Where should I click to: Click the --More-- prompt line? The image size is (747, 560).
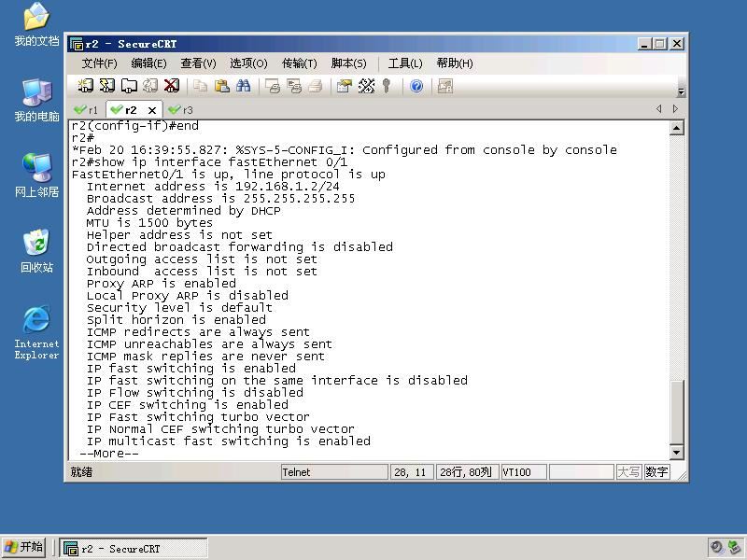click(x=109, y=454)
